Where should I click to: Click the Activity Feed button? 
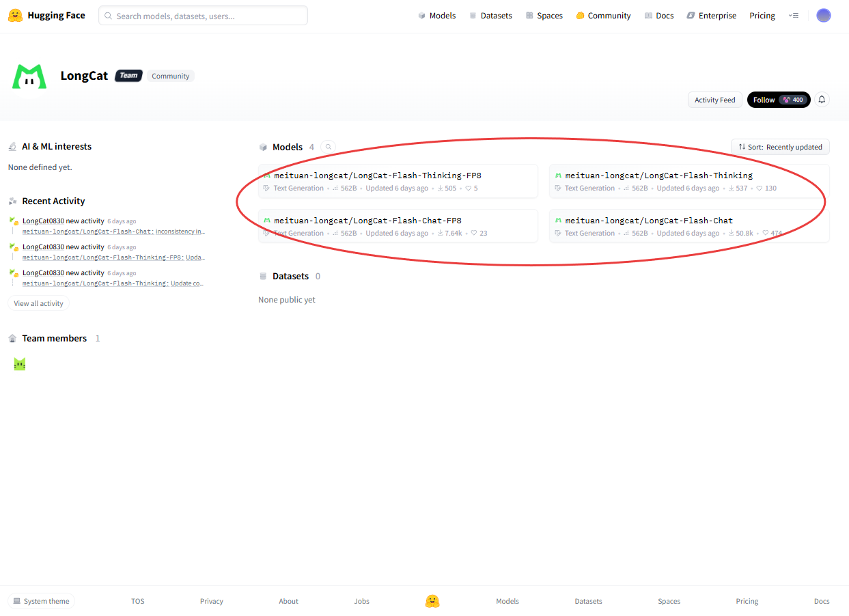(714, 100)
